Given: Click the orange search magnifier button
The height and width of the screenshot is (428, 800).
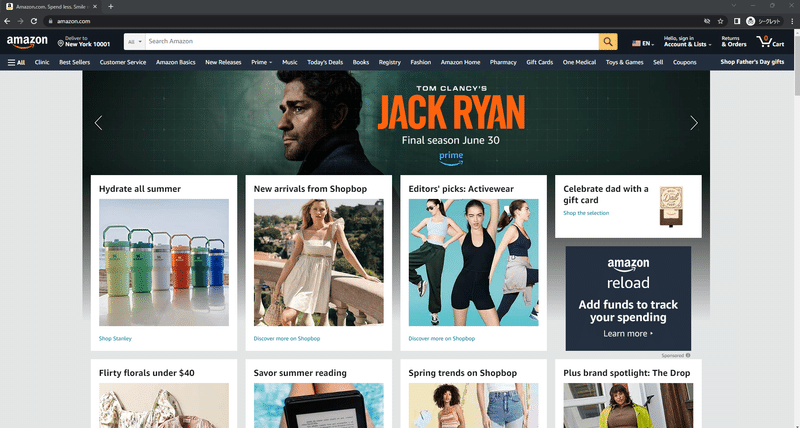Looking at the screenshot, I should point(608,42).
